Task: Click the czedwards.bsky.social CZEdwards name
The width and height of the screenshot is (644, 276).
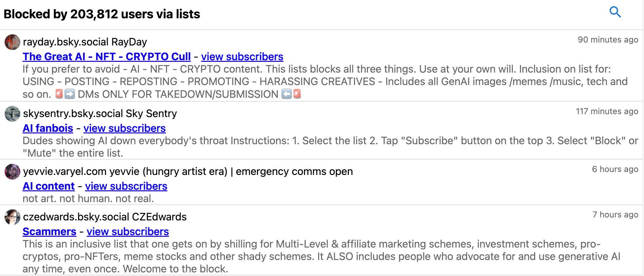Action: [105, 217]
